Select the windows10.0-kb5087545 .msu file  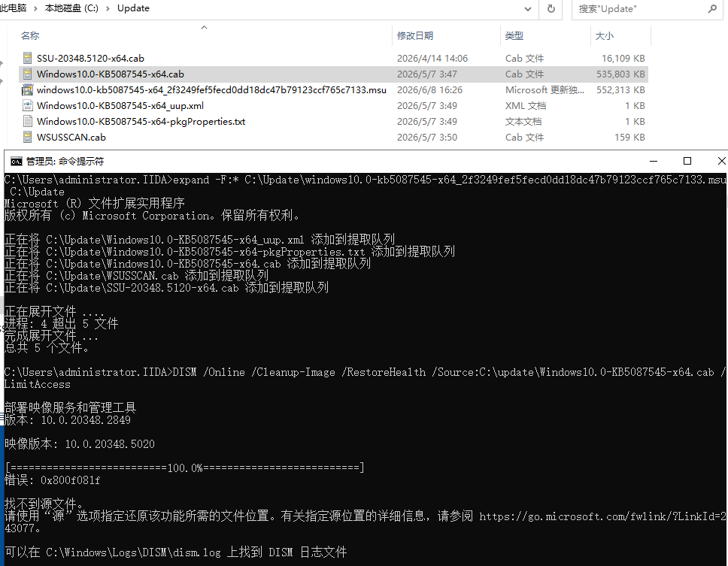[211, 89]
